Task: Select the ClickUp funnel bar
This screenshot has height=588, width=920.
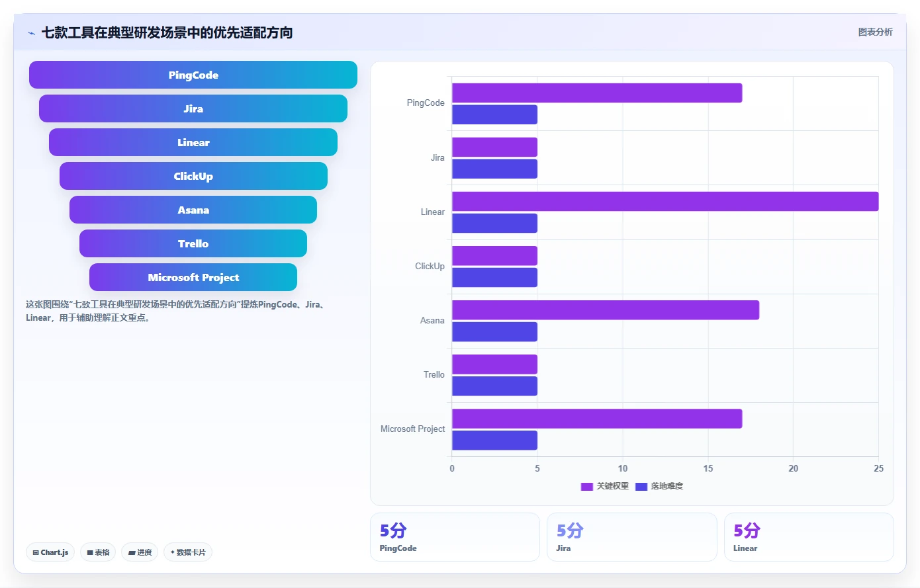Action: click(x=193, y=176)
